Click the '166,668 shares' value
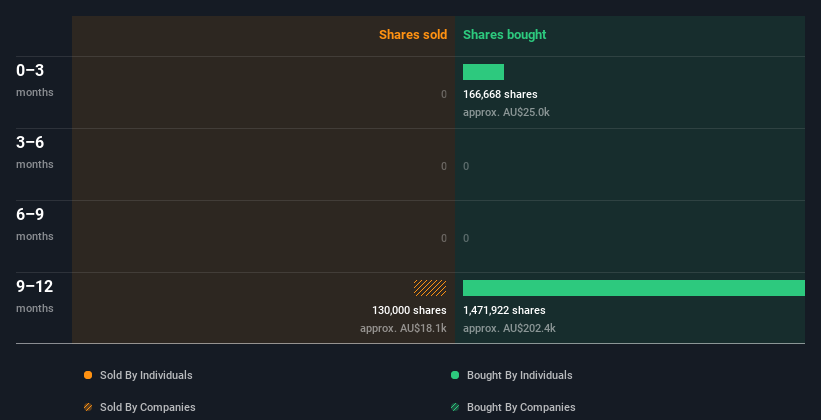The height and width of the screenshot is (420, 821). click(x=500, y=94)
